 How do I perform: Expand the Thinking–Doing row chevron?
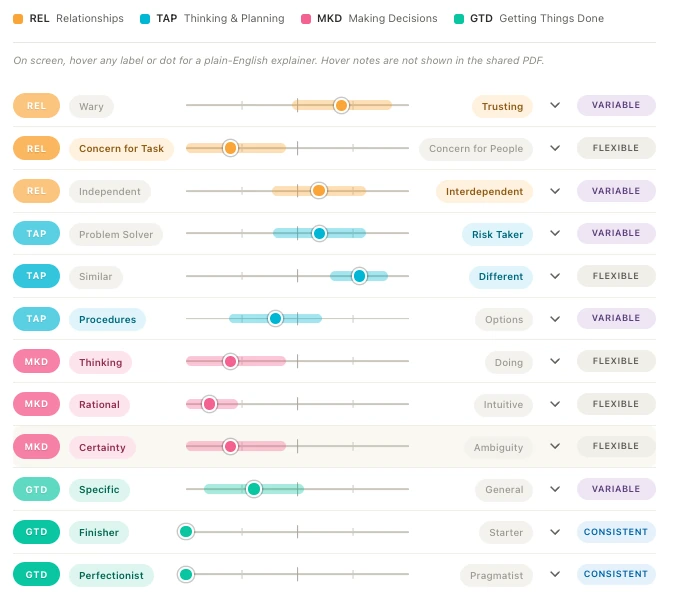tap(555, 361)
